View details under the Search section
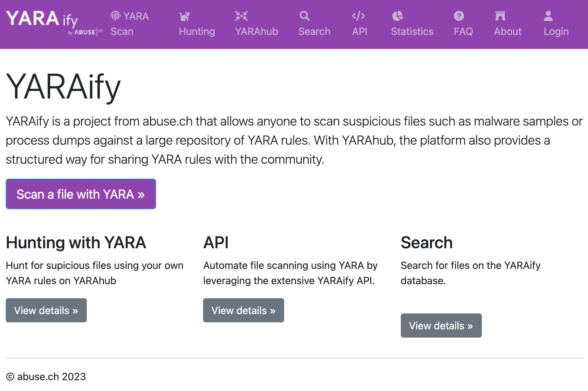588x391 pixels. [441, 326]
